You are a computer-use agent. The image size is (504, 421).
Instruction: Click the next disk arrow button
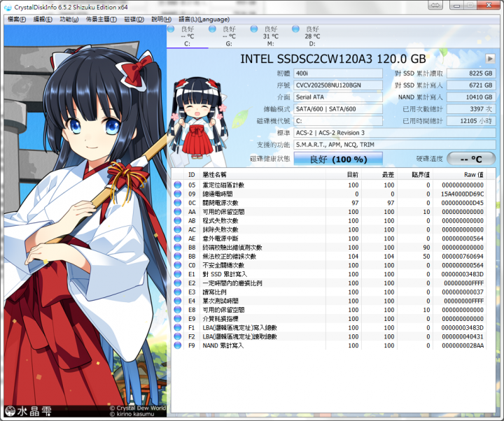(x=490, y=59)
